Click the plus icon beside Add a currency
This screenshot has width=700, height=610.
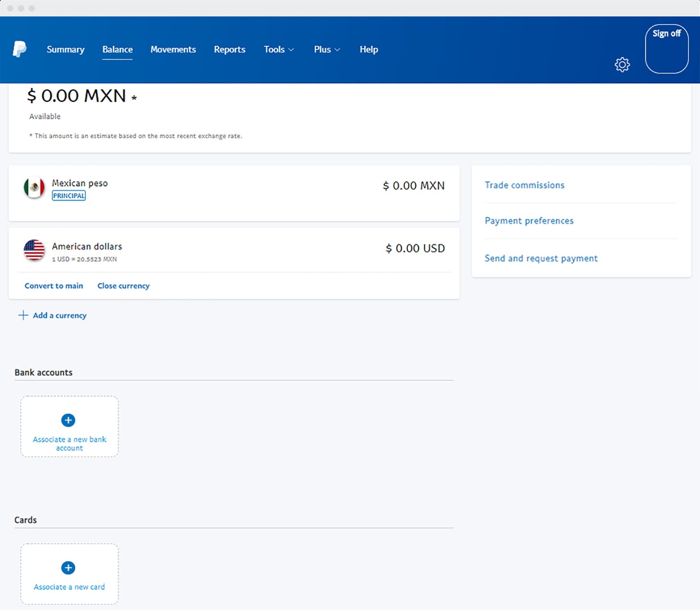[23, 315]
